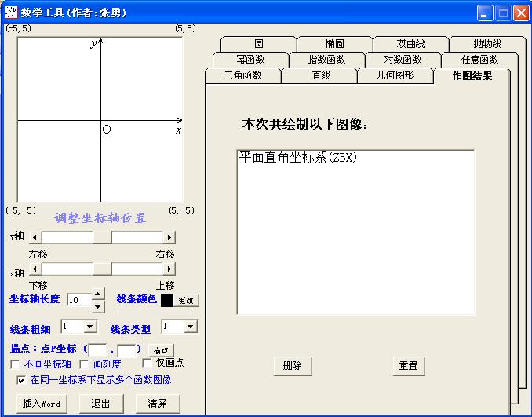
Task: Click the y轴 slider thumb
Action: [102, 237]
